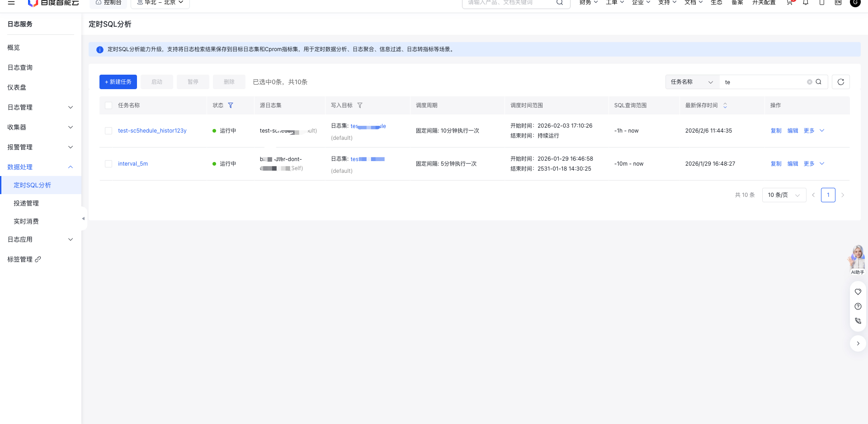Screen dimensions: 868x424
Task: Click the 控制台 console button
Action: click(108, 3)
